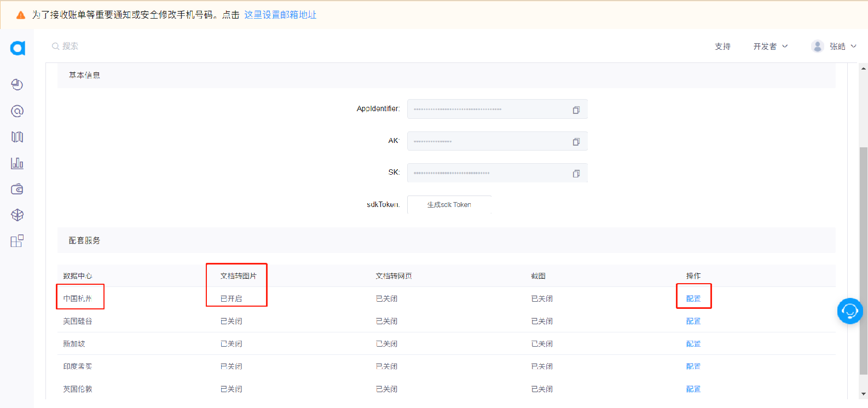Open the map-style sidebar icon
Viewport: 868px width, 408px height.
coord(17,137)
